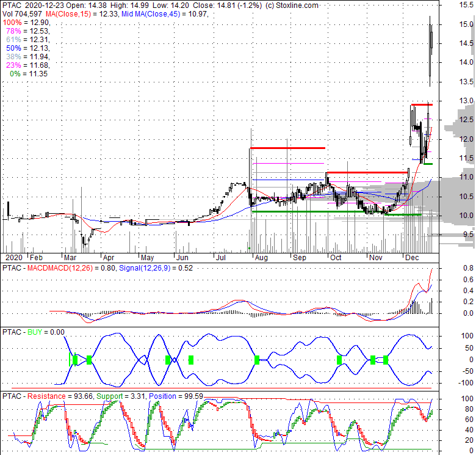This screenshot has height=455, width=476.
Task: Click the PTAC - BUY = 0.00 label
Action: (34, 332)
